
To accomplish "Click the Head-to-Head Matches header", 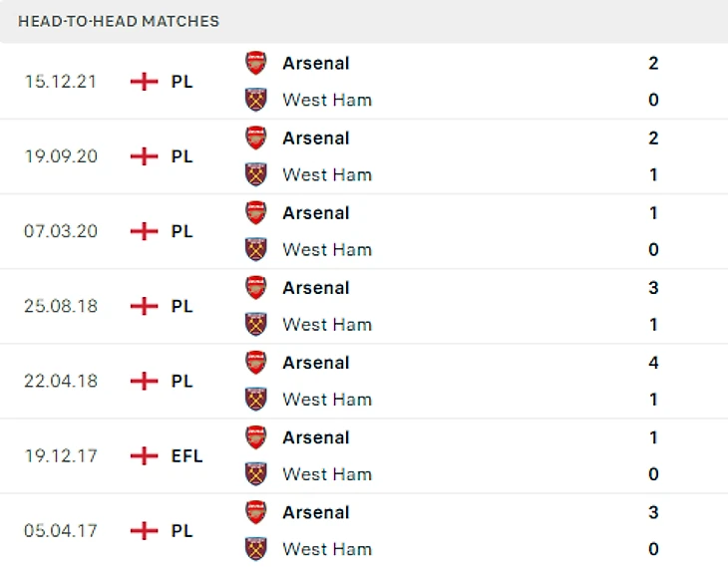I will 119,21.
